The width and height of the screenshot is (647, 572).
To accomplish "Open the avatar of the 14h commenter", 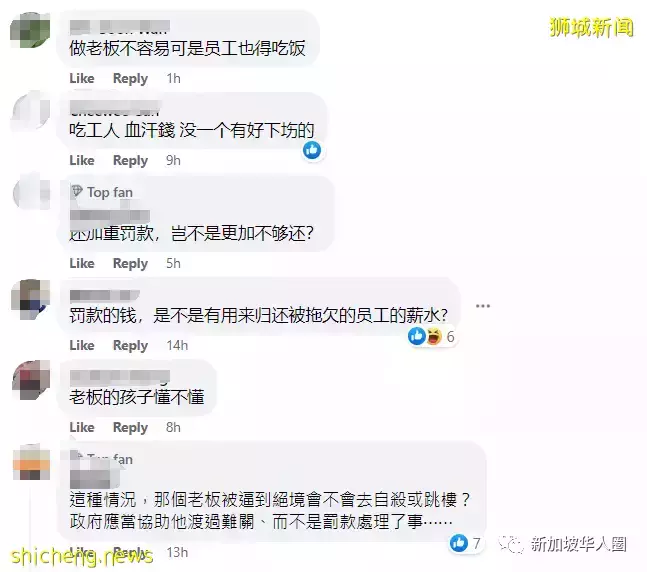I will [x=31, y=299].
